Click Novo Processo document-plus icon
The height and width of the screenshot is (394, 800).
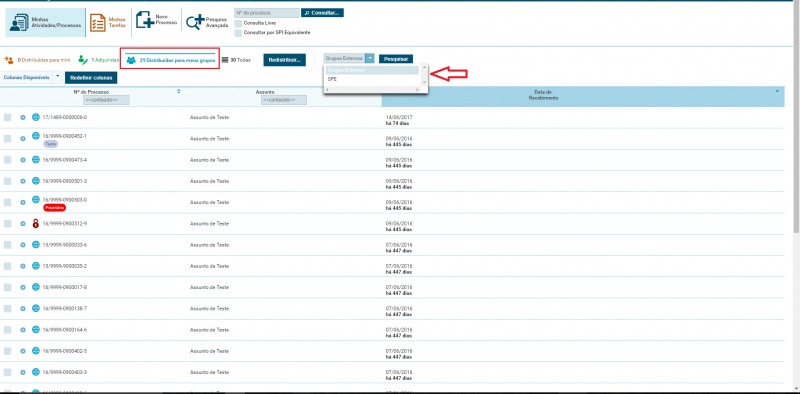[145, 20]
